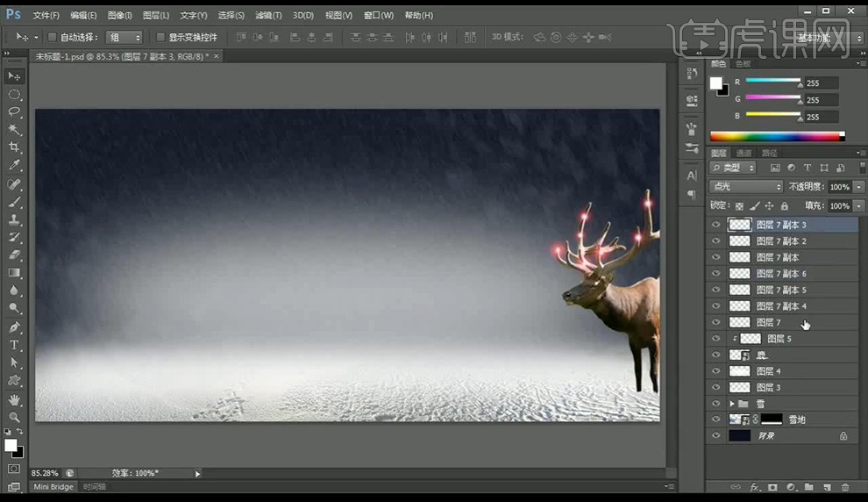The height and width of the screenshot is (502, 868).
Task: Open the opacity 不透明度 dropdown arrow
Action: (x=859, y=187)
